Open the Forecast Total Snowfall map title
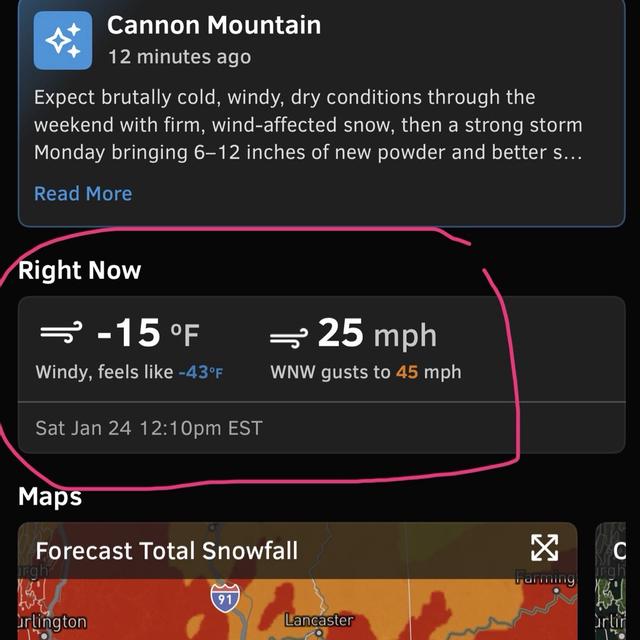Image resolution: width=640 pixels, height=640 pixels. point(166,550)
